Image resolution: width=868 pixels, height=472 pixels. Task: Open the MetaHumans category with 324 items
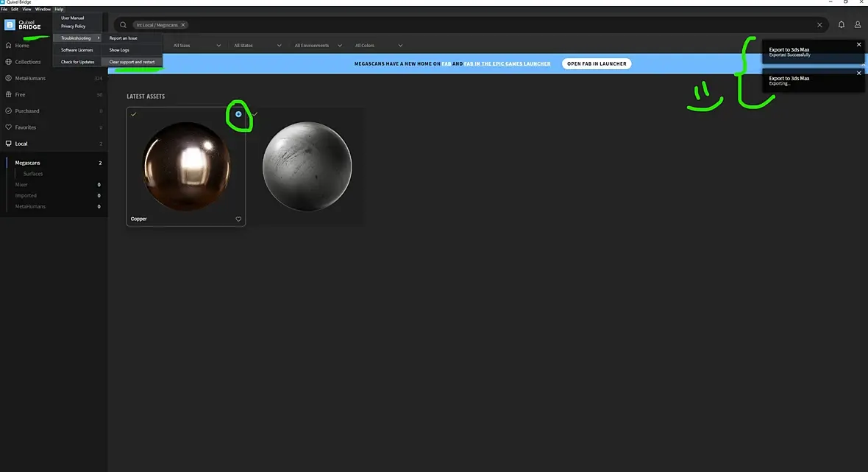point(54,78)
